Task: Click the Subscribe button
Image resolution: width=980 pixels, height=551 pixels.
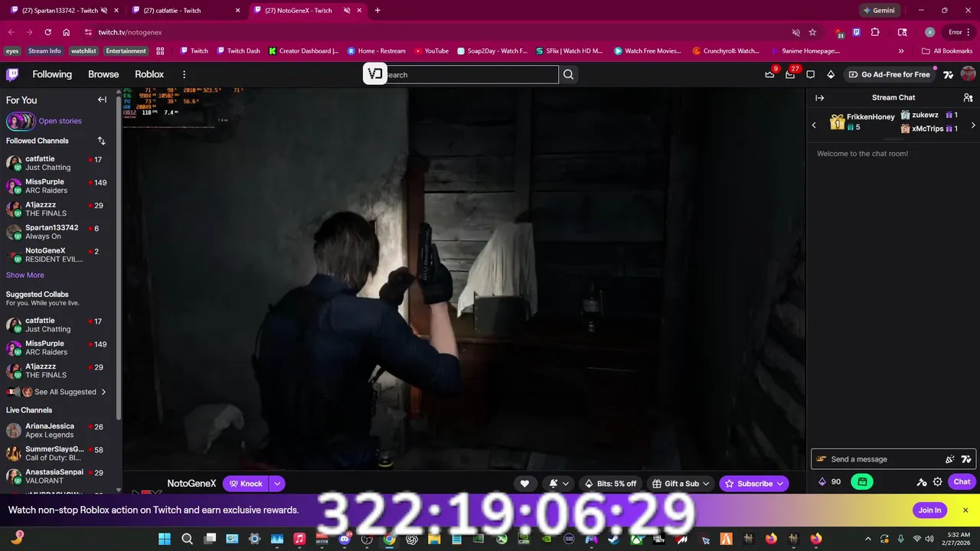Action: point(754,484)
